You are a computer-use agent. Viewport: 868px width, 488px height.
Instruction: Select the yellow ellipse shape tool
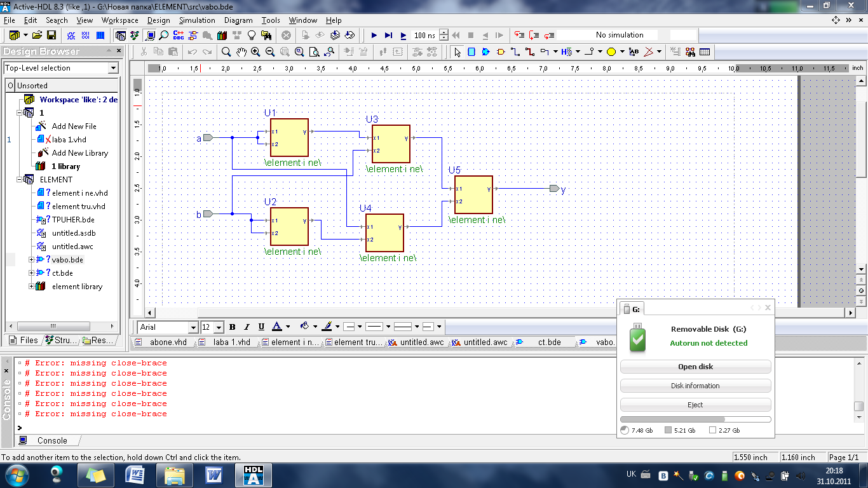tap(611, 51)
